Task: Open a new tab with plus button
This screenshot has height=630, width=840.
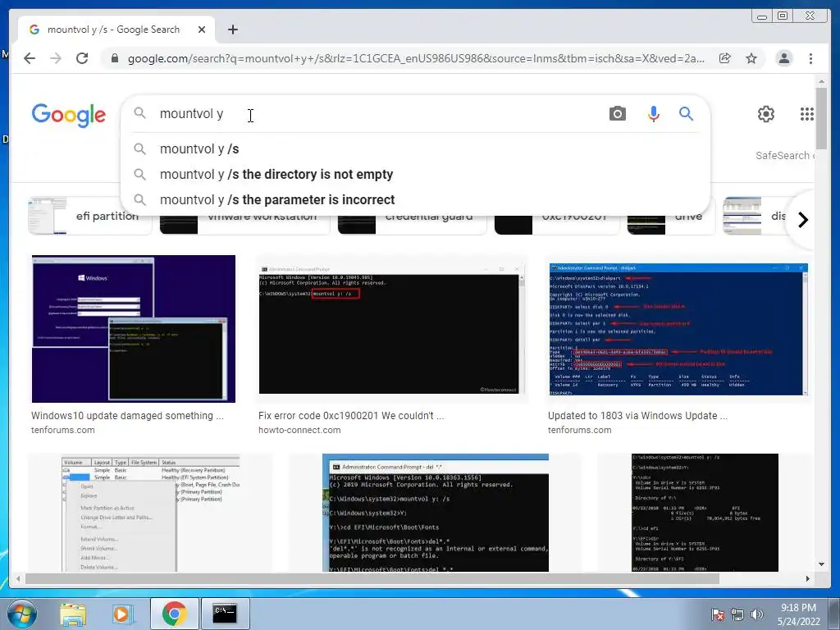Action: pyautogui.click(x=232, y=30)
